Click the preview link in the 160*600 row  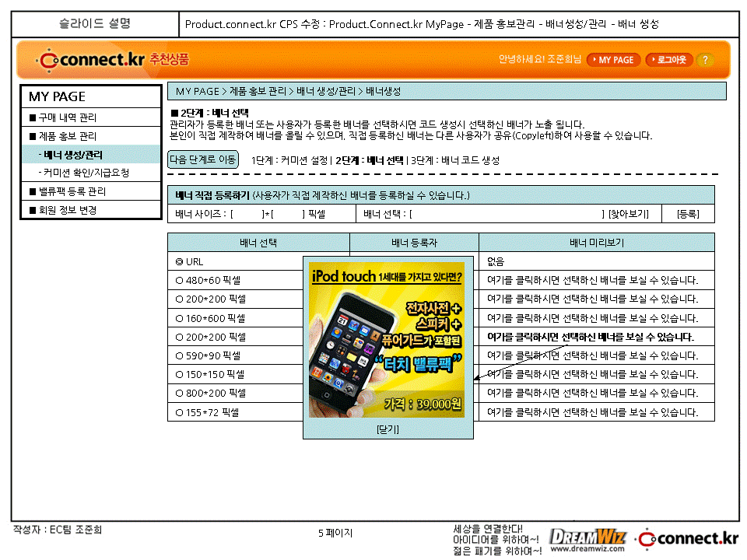[592, 319]
